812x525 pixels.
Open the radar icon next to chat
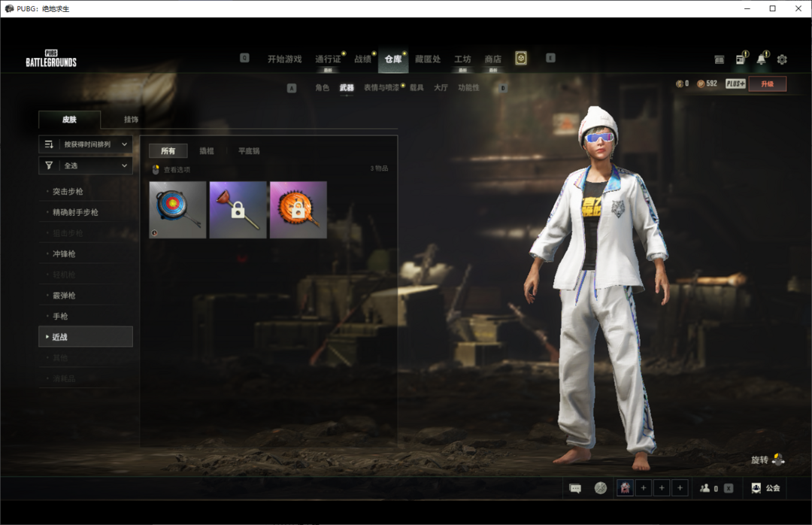600,488
